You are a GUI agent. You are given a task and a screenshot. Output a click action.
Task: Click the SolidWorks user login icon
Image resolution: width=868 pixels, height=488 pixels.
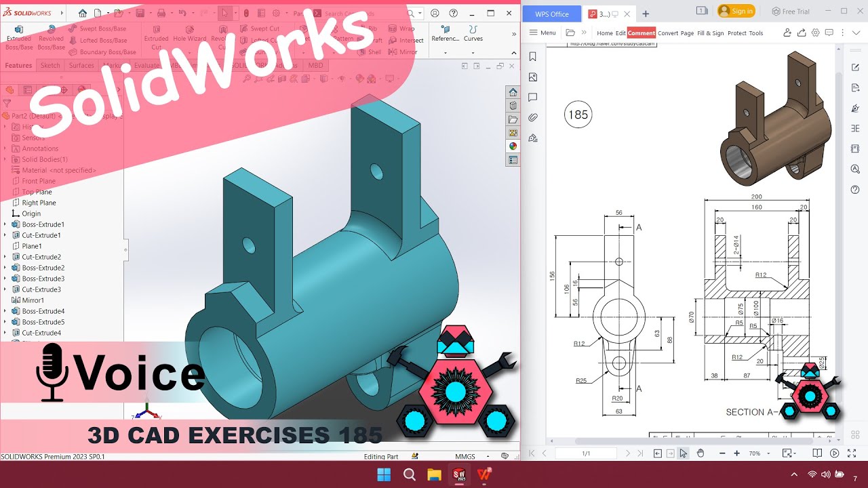(435, 13)
